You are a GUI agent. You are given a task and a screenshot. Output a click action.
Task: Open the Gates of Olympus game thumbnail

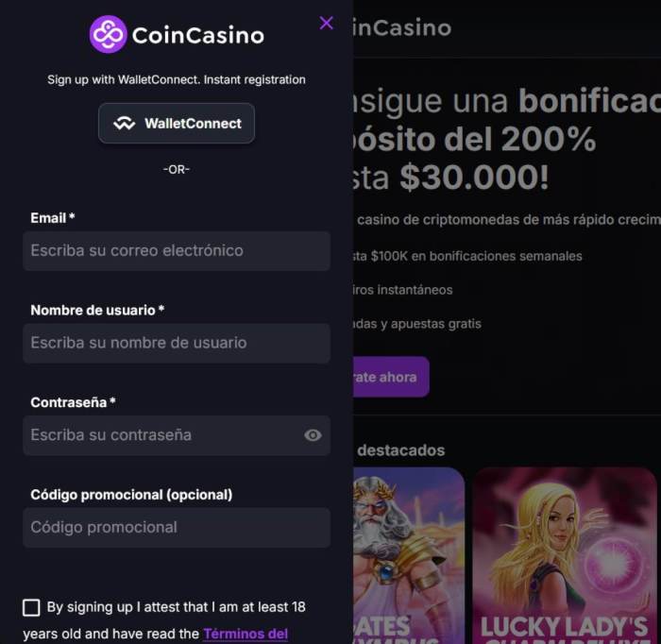pyautogui.click(x=409, y=555)
